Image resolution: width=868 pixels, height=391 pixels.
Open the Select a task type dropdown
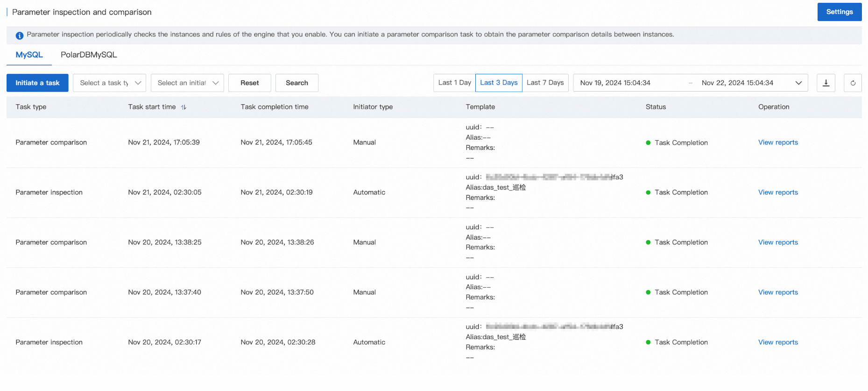coord(110,83)
